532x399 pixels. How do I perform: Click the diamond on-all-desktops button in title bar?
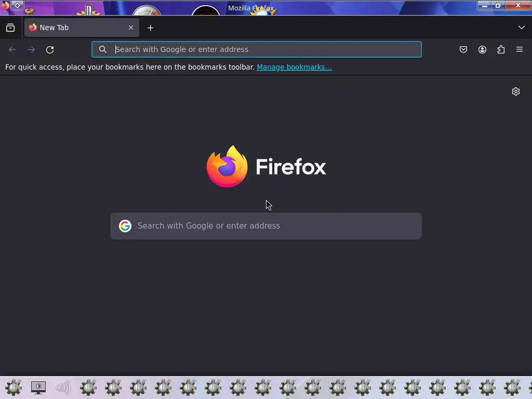[x=17, y=5]
